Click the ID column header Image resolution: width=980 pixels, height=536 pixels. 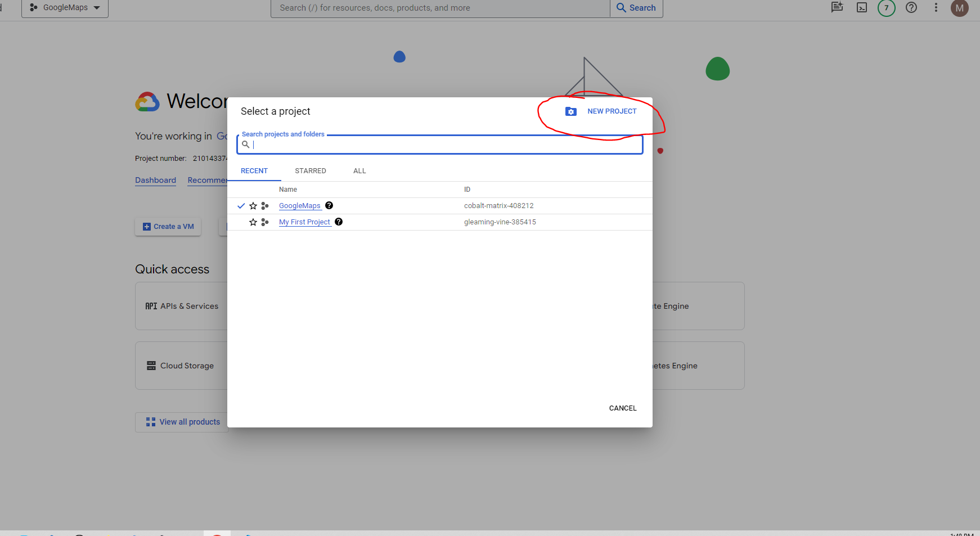coord(467,190)
